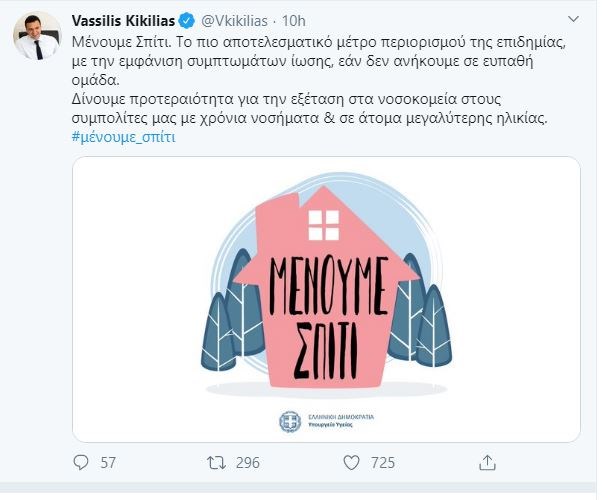Open the tweet options chevron menu
Image resolution: width=602 pixels, height=500 pixels.
[570, 20]
